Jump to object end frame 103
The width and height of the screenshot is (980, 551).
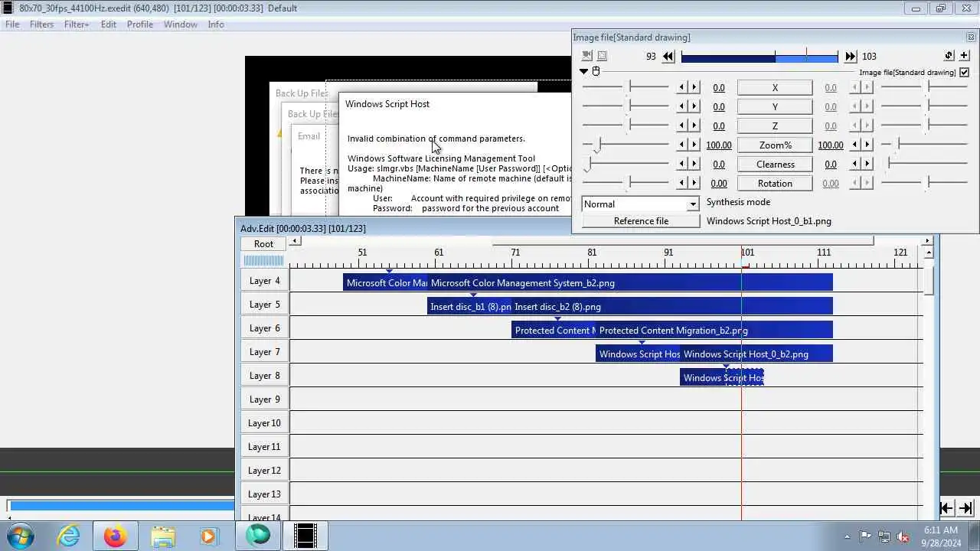[x=851, y=57]
